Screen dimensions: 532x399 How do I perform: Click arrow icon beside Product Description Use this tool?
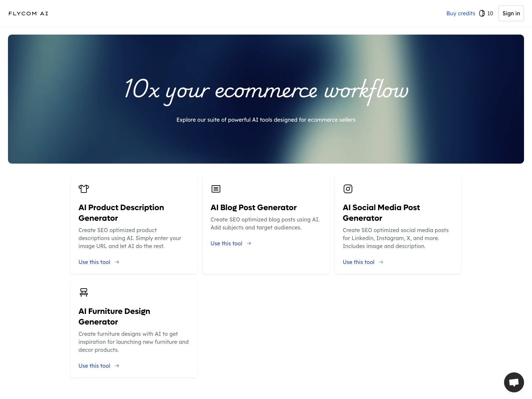(x=117, y=262)
